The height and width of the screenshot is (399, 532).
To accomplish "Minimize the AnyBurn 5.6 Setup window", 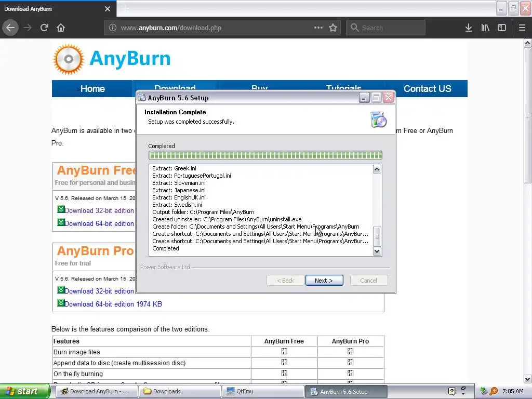I will 364,98.
